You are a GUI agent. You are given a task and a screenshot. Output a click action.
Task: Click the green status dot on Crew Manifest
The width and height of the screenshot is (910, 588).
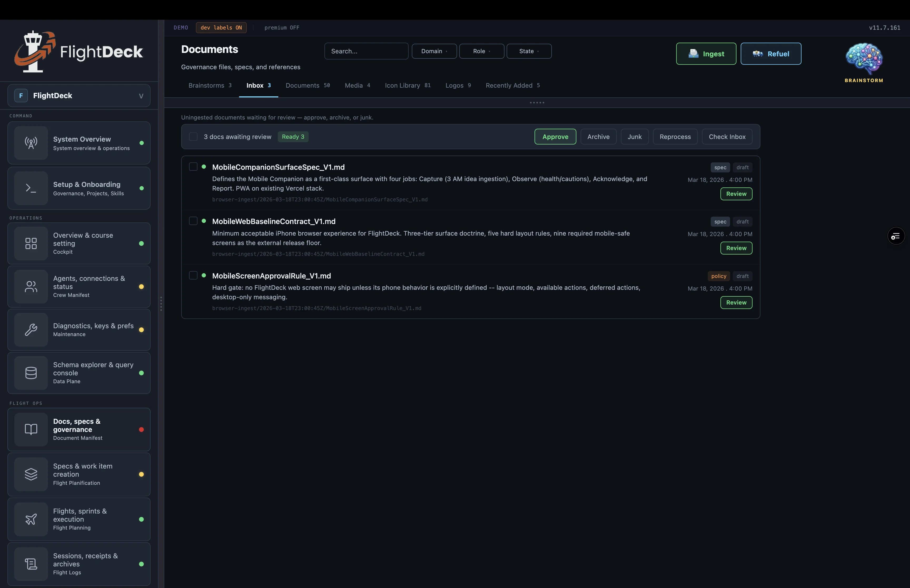pyautogui.click(x=142, y=286)
